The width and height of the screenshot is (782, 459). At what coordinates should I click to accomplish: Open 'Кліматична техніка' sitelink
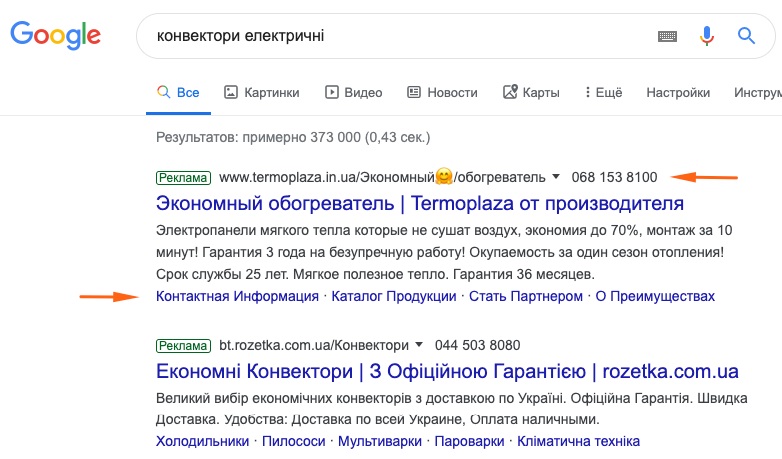tap(578, 441)
